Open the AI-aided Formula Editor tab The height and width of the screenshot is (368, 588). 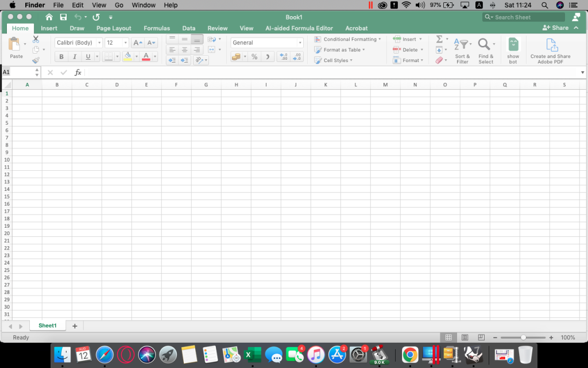tap(299, 28)
